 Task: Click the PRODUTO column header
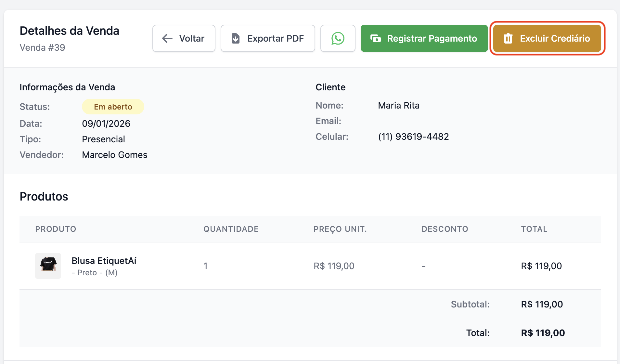(56, 229)
